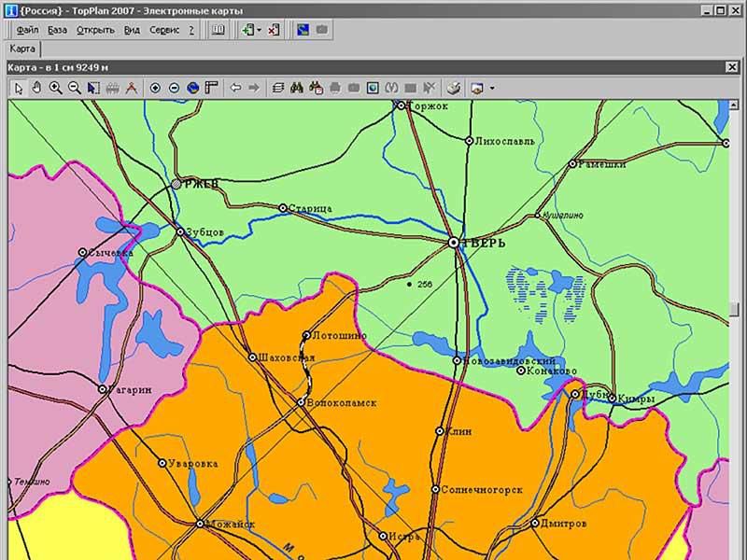
Task: Activate the hand pan tool
Action: click(36, 88)
